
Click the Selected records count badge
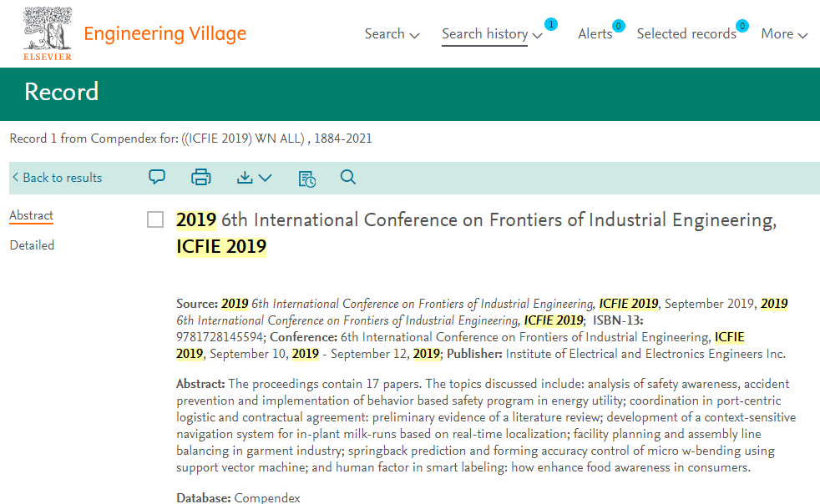tap(742, 25)
